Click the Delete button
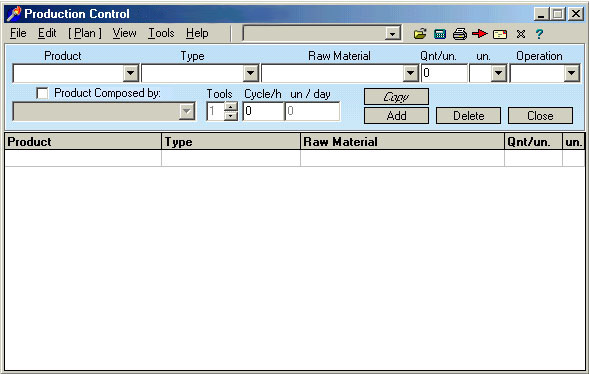 (x=468, y=116)
